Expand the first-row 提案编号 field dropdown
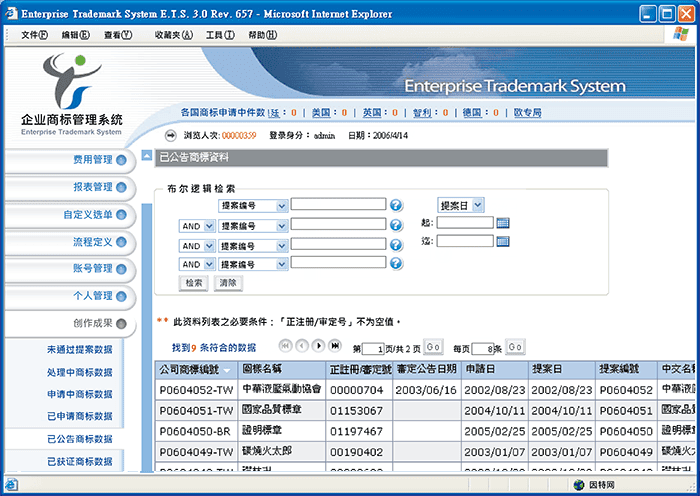 [x=282, y=205]
